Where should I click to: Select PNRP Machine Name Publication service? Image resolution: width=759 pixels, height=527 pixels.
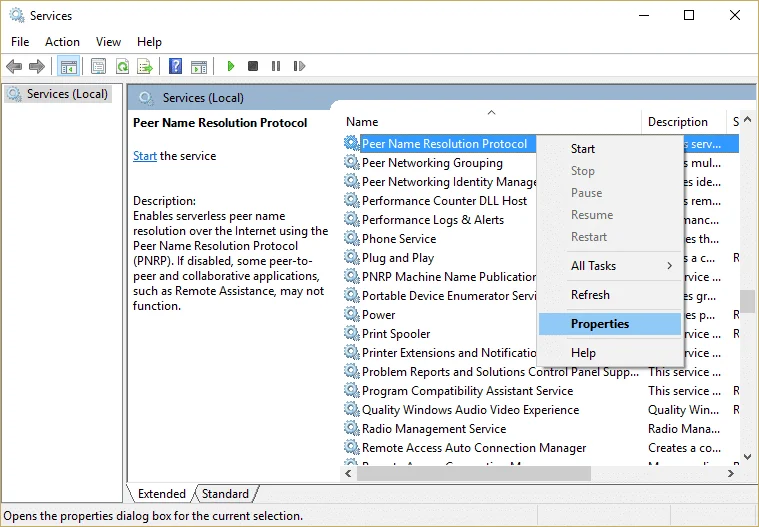pos(448,276)
